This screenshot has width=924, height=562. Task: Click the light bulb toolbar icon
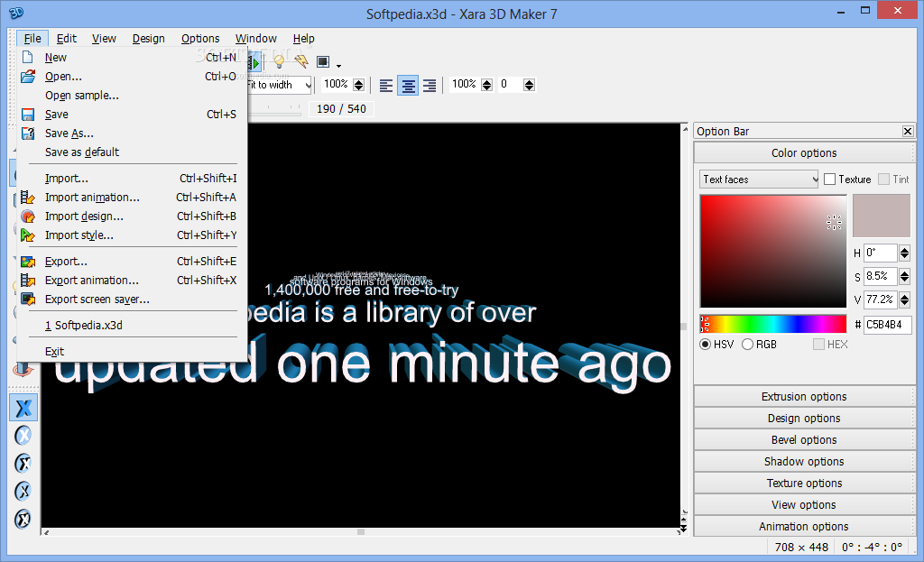tap(280, 61)
